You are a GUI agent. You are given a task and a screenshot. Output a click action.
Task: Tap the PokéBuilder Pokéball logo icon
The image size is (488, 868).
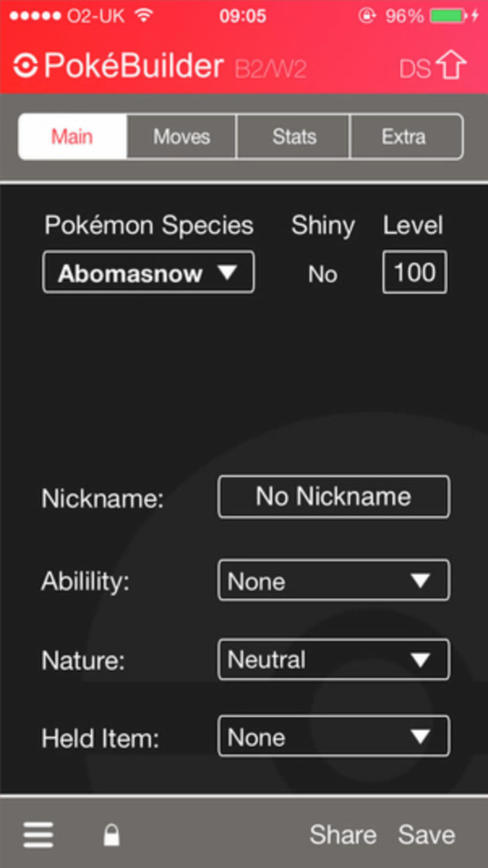(25, 66)
